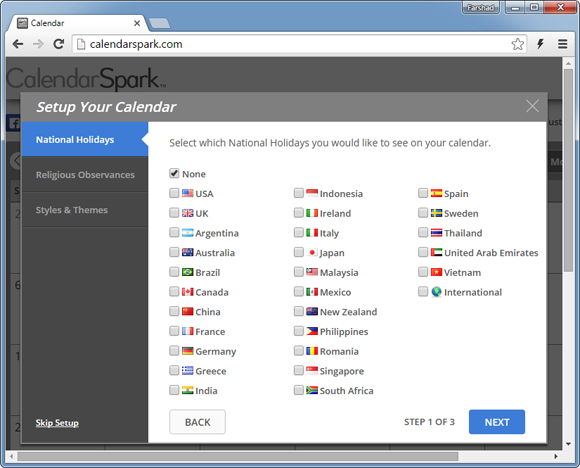Click the USA flag icon
The width and height of the screenshot is (580, 468).
click(x=188, y=193)
